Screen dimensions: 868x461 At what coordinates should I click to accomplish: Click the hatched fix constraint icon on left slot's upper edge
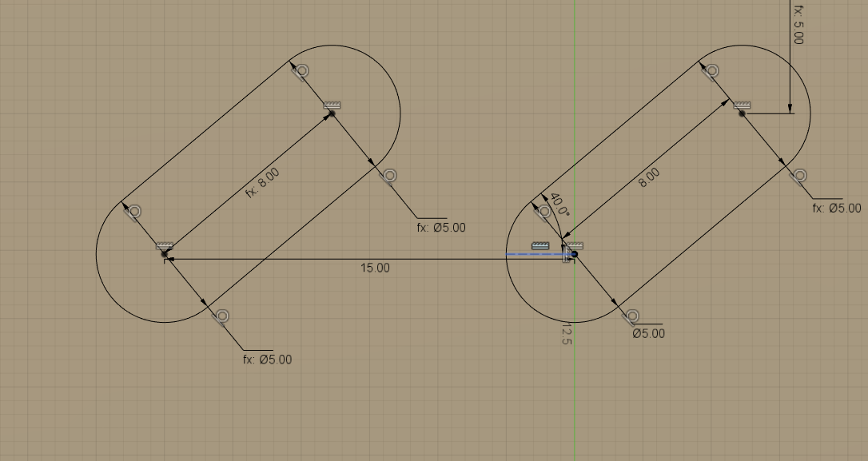click(333, 104)
